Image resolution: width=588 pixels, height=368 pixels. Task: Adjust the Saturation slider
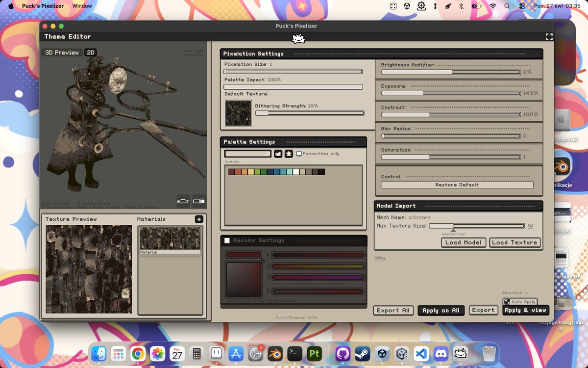coord(451,157)
